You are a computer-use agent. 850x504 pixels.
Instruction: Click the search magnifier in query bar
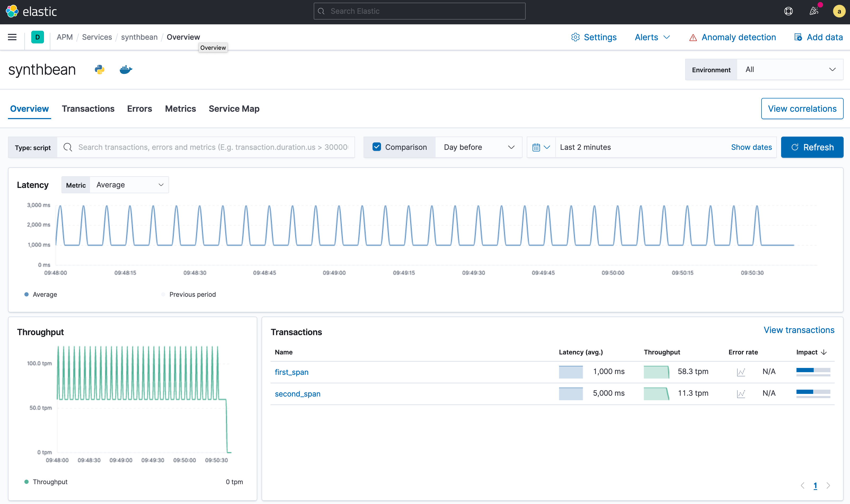(x=68, y=147)
